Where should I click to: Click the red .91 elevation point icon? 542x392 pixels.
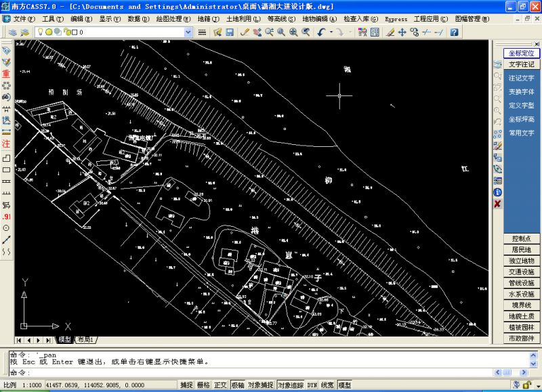6,217
